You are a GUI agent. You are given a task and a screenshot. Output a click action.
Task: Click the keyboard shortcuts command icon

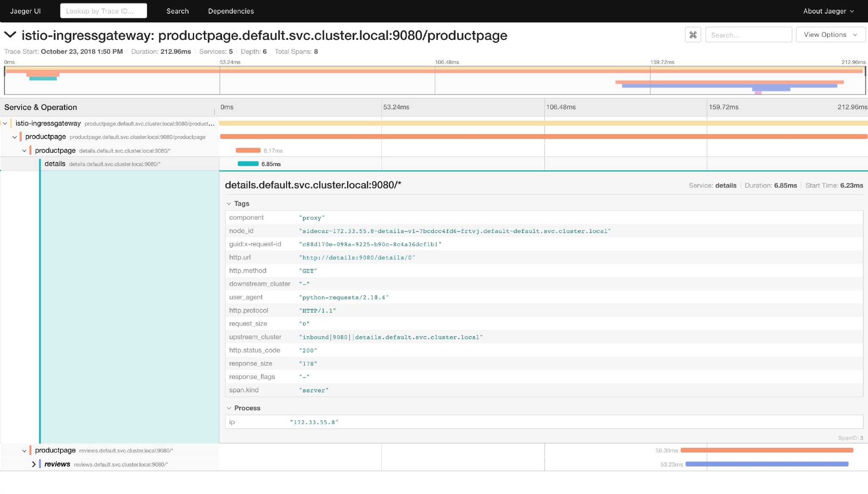pyautogui.click(x=693, y=35)
